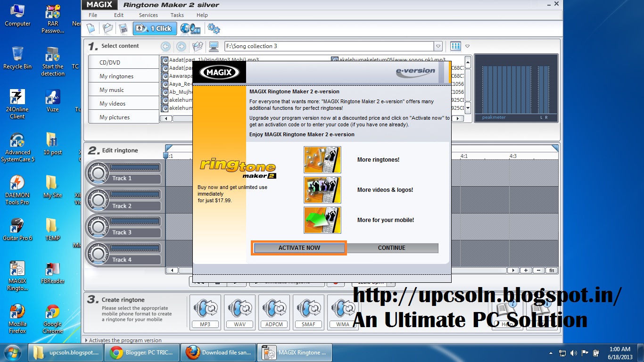Click CONTINUE in upgrade dialog
The image size is (644, 362).
pos(392,248)
